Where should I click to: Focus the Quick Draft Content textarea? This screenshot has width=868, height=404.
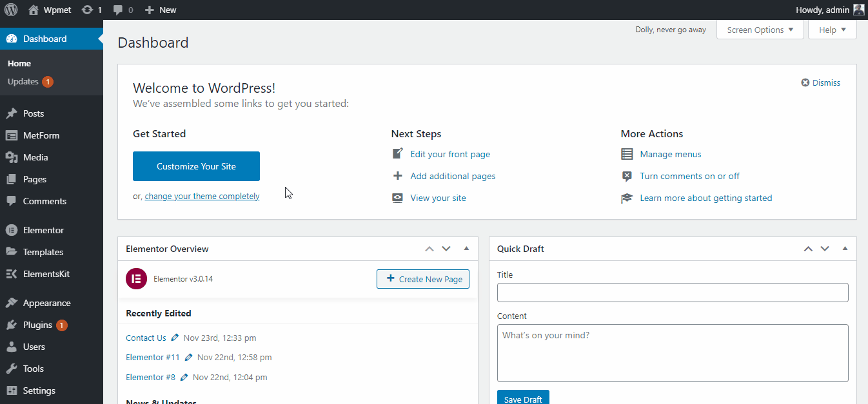(673, 353)
